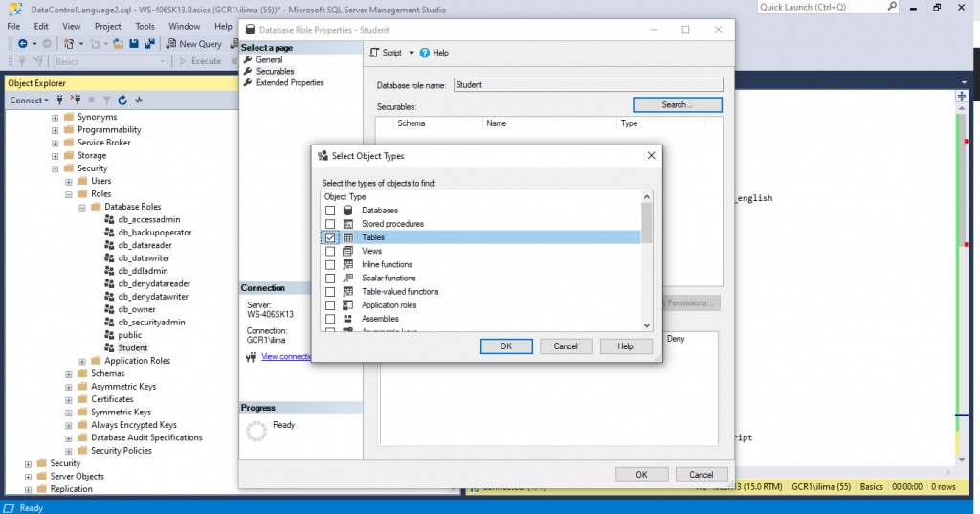The image size is (980, 514).
Task: Expand the Server Objects tree node
Action: click(28, 477)
